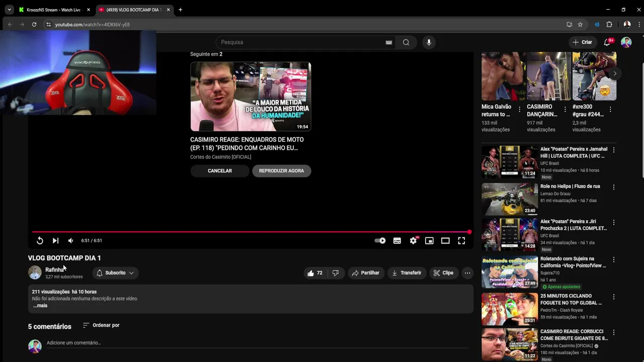644x362 pixels.
Task: Open the Casimiro Reage next-video thumbnail
Action: click(x=251, y=97)
